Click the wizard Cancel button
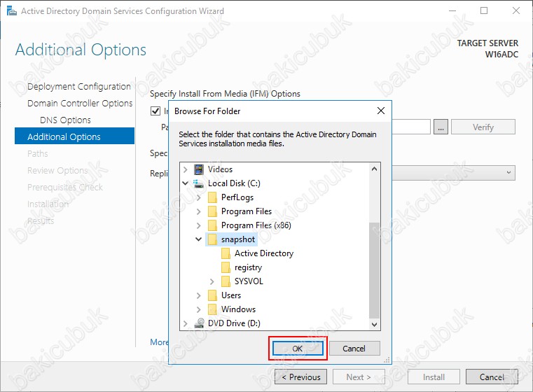The width and height of the screenshot is (533, 392). coord(492,377)
